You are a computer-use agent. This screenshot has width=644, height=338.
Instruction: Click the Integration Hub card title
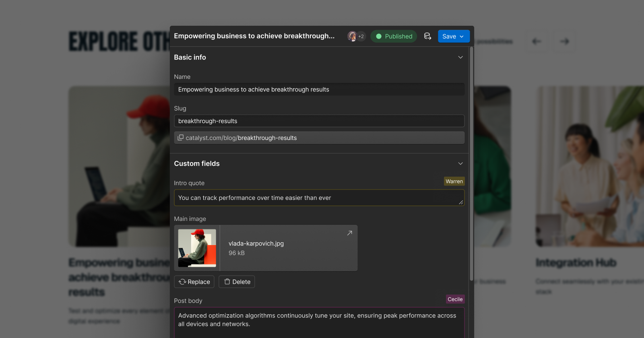(x=576, y=263)
